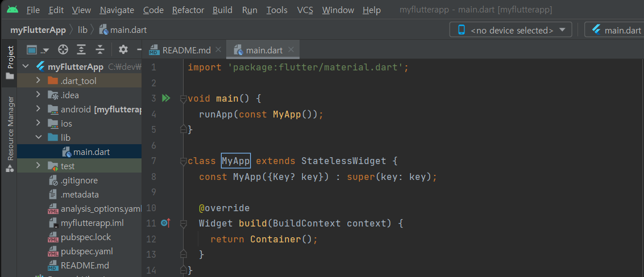Collapse the lib folder
Image resolution: width=644 pixels, height=277 pixels.
38,137
